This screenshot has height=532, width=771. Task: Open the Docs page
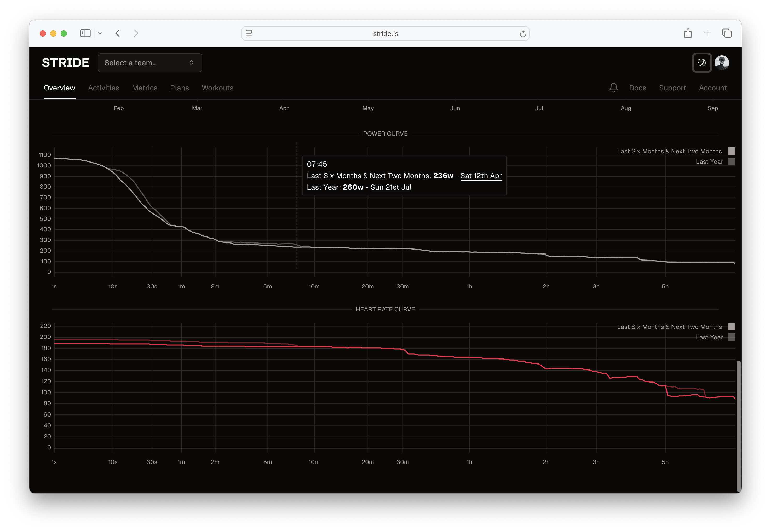pos(637,88)
